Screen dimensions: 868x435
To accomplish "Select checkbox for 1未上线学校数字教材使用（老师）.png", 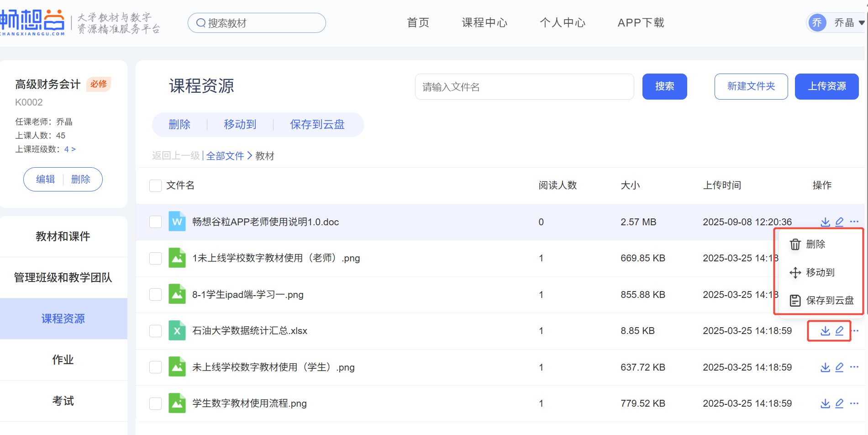I will (x=155, y=258).
